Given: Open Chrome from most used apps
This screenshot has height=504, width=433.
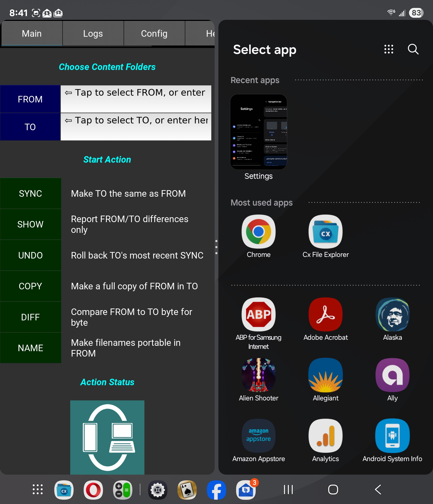Looking at the screenshot, I should tap(258, 231).
